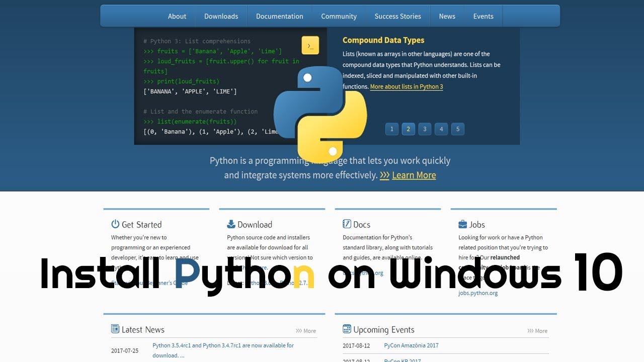Click the download arrow icon beside Download
The height and width of the screenshot is (362, 644).
(x=231, y=224)
